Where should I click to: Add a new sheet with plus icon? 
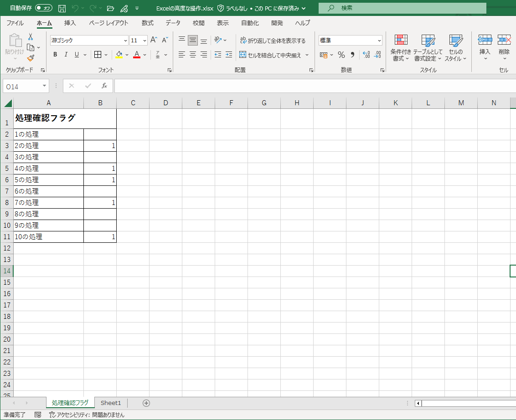click(x=146, y=403)
